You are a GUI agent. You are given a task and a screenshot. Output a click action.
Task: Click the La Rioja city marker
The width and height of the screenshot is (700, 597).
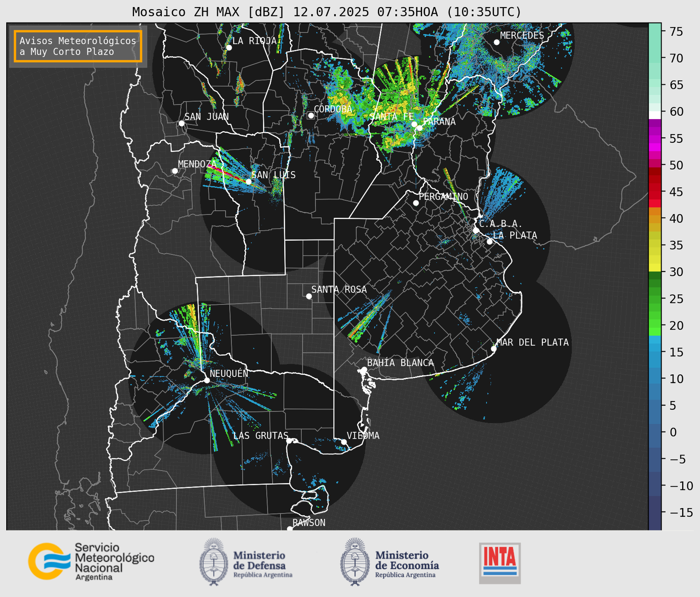tap(229, 48)
